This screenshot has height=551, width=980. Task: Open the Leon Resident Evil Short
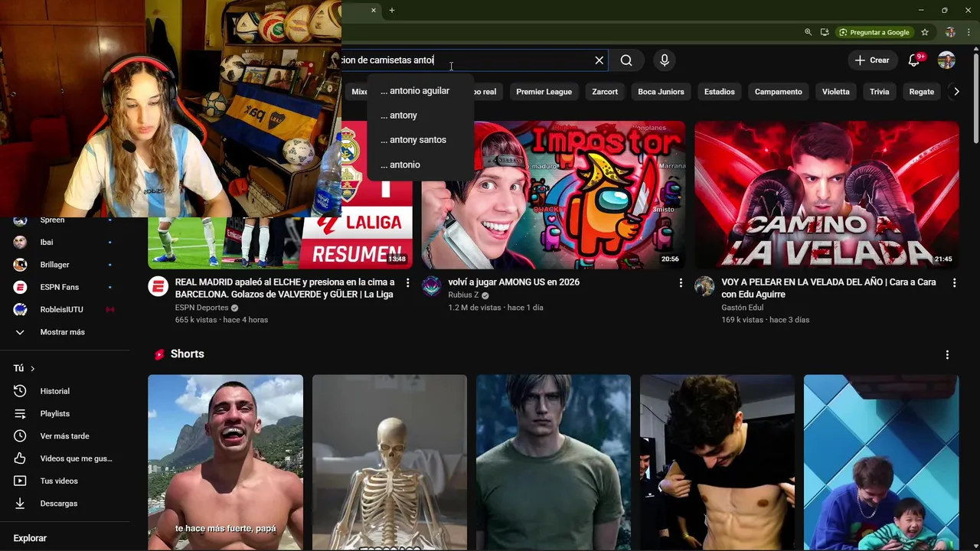pos(553,462)
